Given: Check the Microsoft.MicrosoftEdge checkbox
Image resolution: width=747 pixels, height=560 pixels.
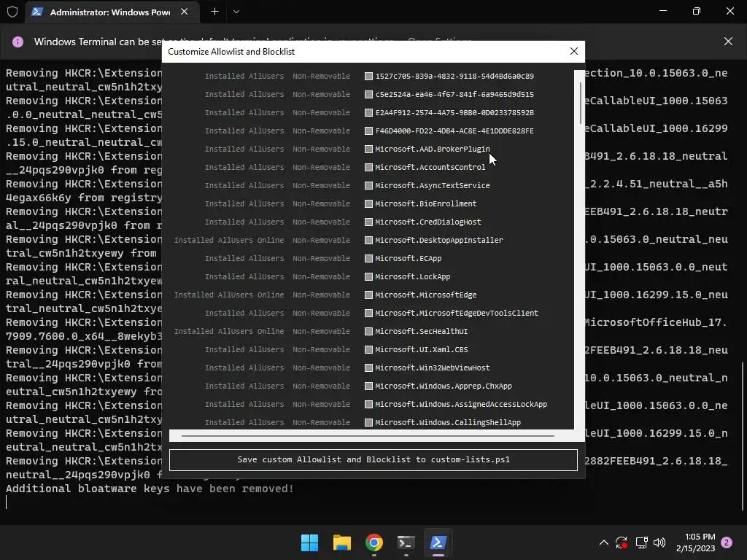Looking at the screenshot, I should (x=368, y=295).
